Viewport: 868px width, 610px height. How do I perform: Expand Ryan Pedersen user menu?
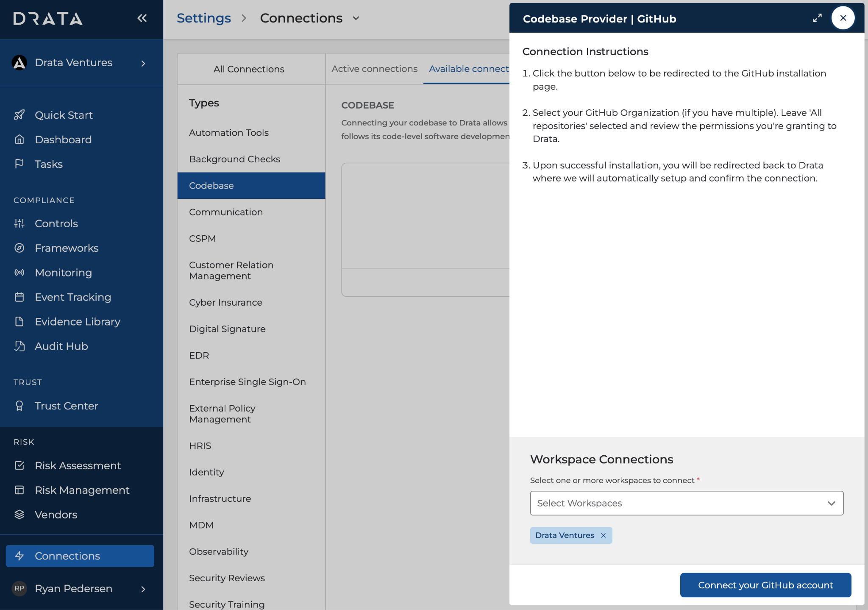143,589
